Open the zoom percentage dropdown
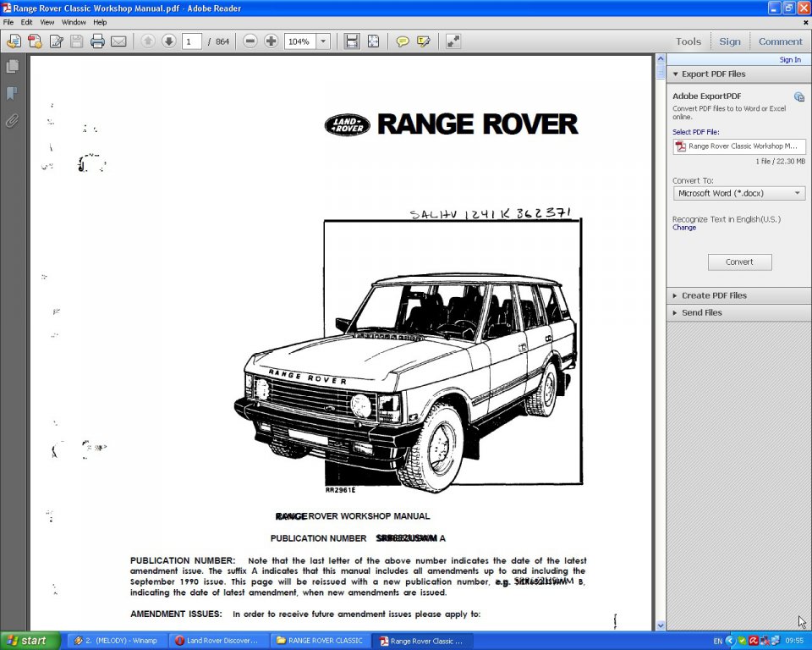Viewport: 812px width, 650px height. 323,41
